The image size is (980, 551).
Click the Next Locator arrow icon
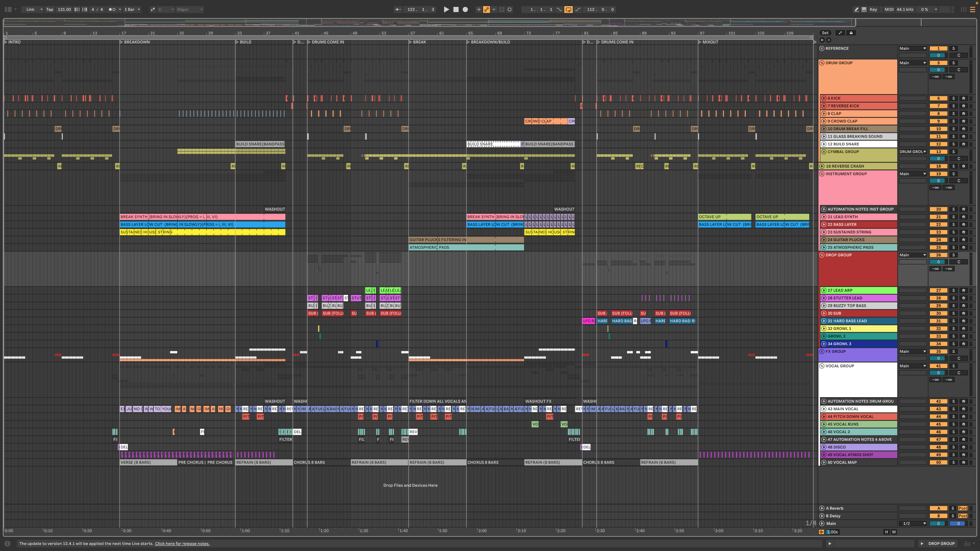pyautogui.click(x=828, y=40)
